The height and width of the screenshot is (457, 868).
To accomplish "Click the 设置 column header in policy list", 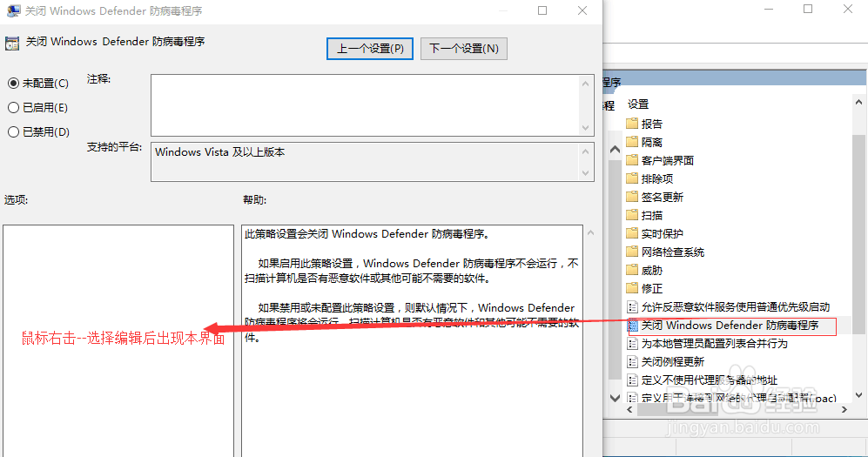I will 637,104.
